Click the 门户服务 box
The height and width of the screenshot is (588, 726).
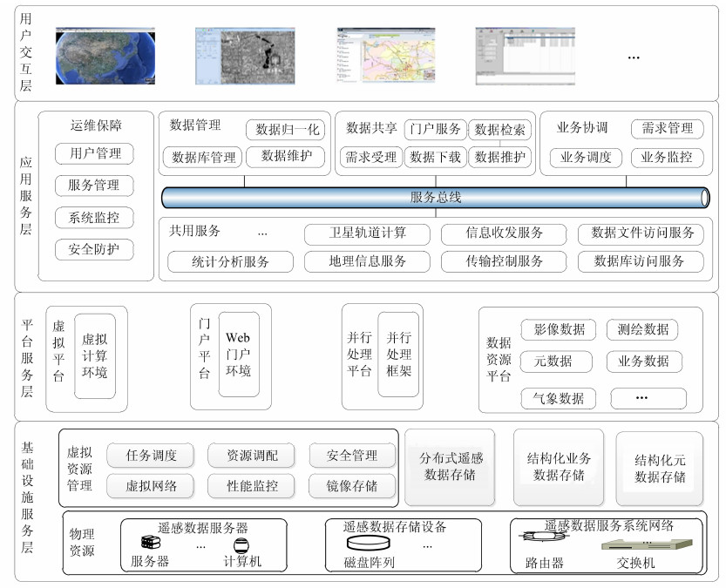[x=435, y=129]
